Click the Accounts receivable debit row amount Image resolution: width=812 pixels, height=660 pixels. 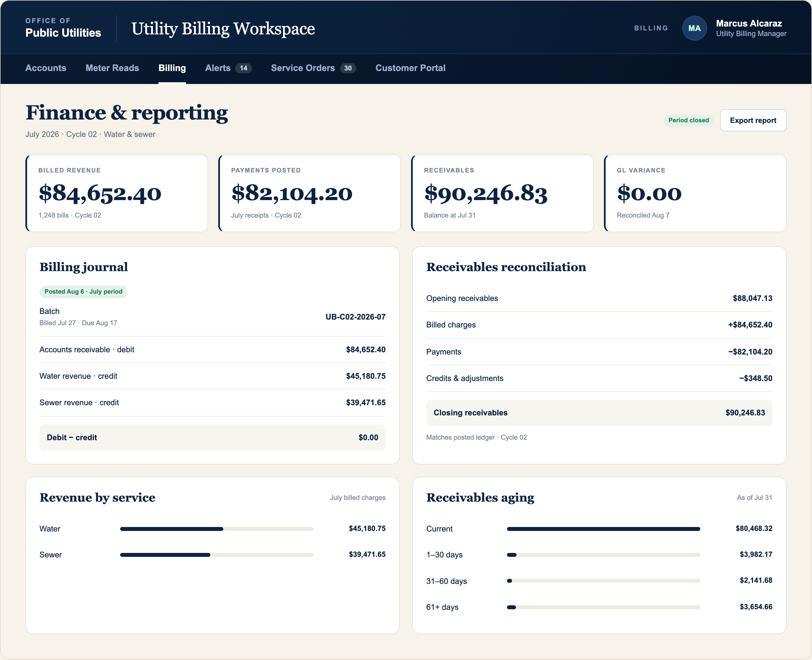tap(365, 350)
